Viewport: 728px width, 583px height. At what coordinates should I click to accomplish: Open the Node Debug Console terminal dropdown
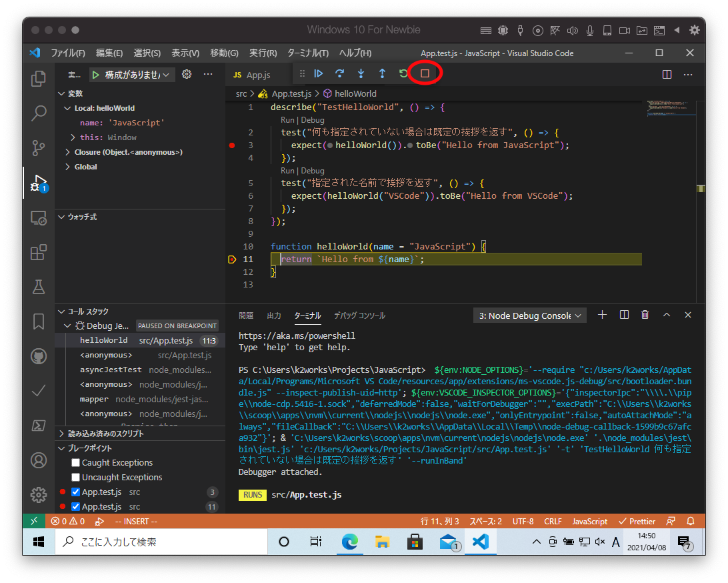click(x=529, y=316)
